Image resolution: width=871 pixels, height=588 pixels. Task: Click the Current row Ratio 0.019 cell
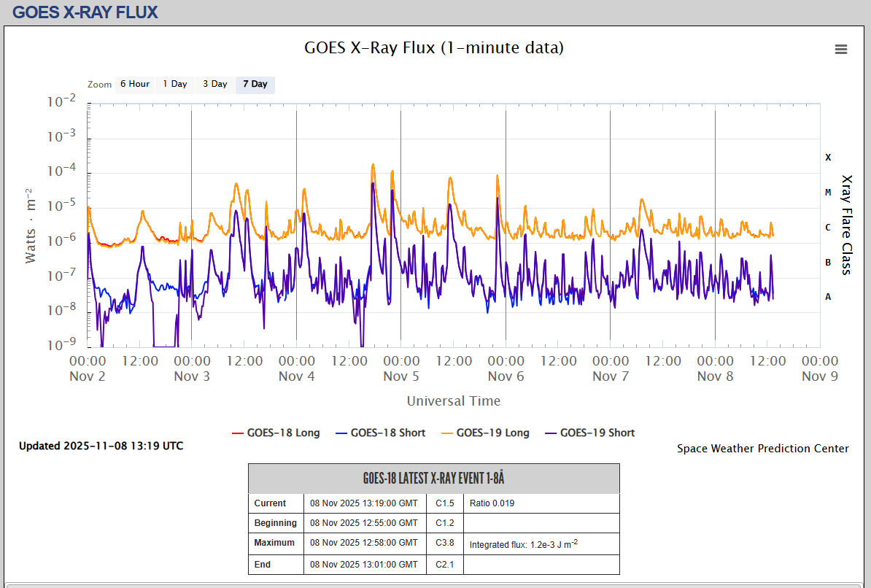pos(494,503)
